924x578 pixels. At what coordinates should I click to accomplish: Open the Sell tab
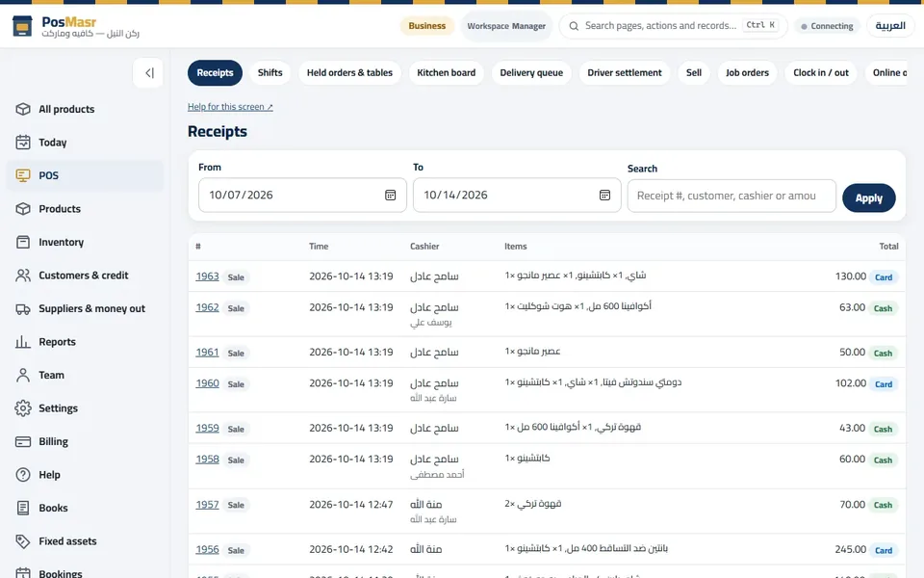694,72
